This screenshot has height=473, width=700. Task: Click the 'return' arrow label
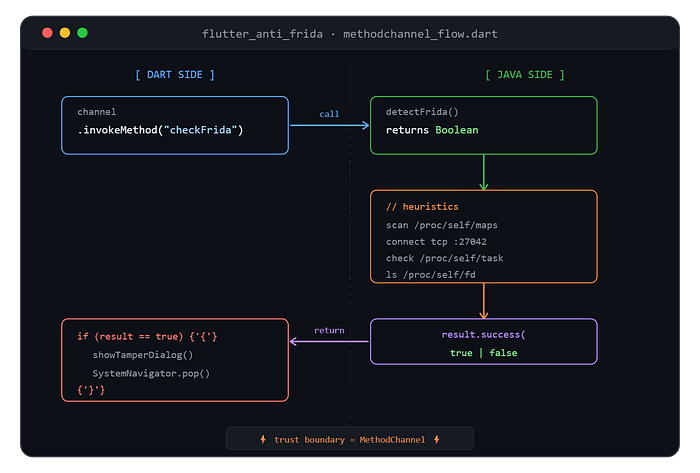pyautogui.click(x=329, y=330)
